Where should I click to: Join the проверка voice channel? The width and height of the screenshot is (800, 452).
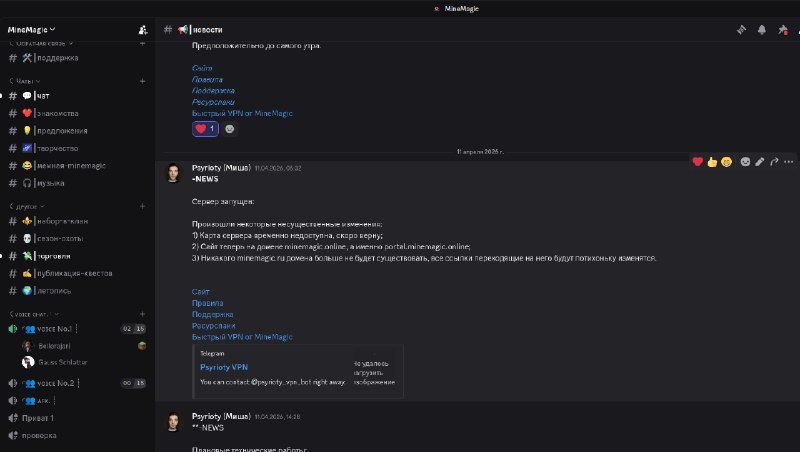pos(77,435)
